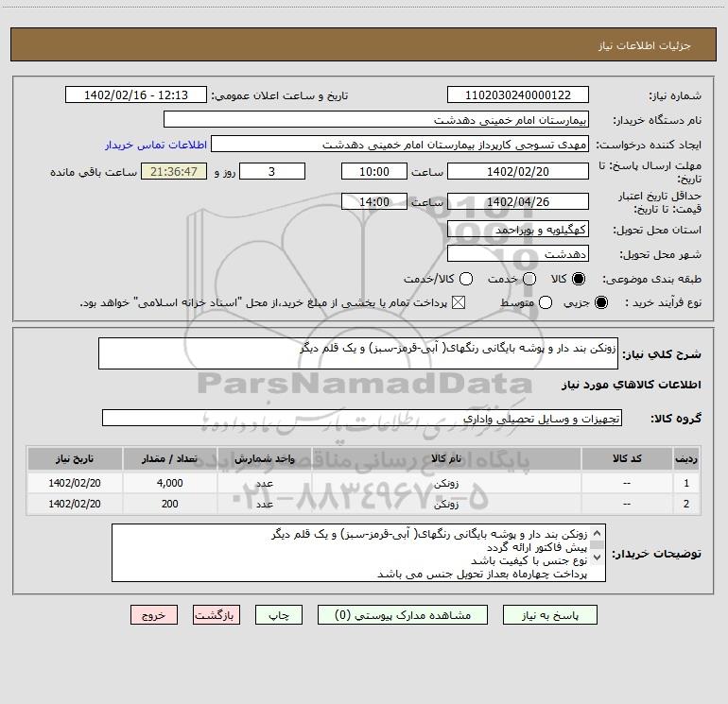Select the جزیی purchase type radio
Image resolution: width=728 pixels, height=704 pixels.
[600, 303]
